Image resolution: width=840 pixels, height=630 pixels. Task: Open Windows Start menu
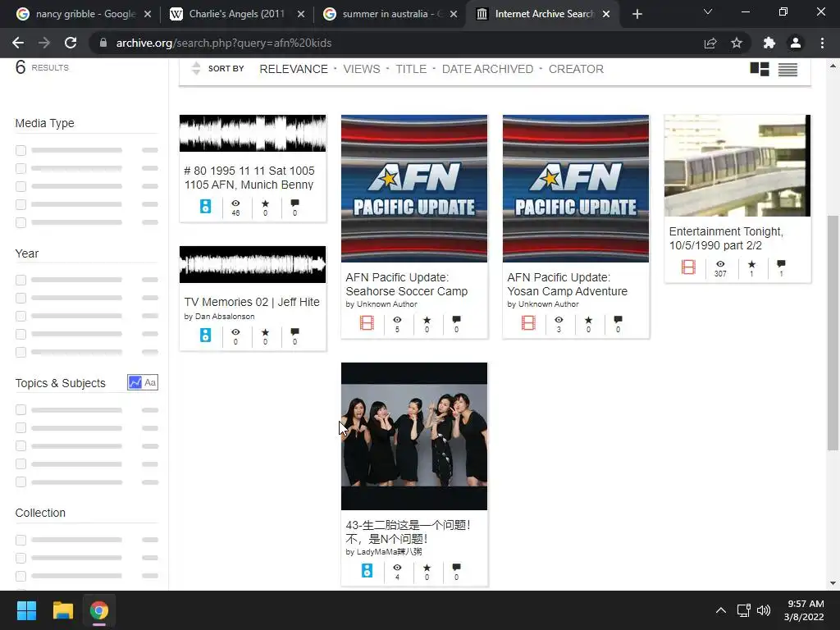[x=26, y=610]
